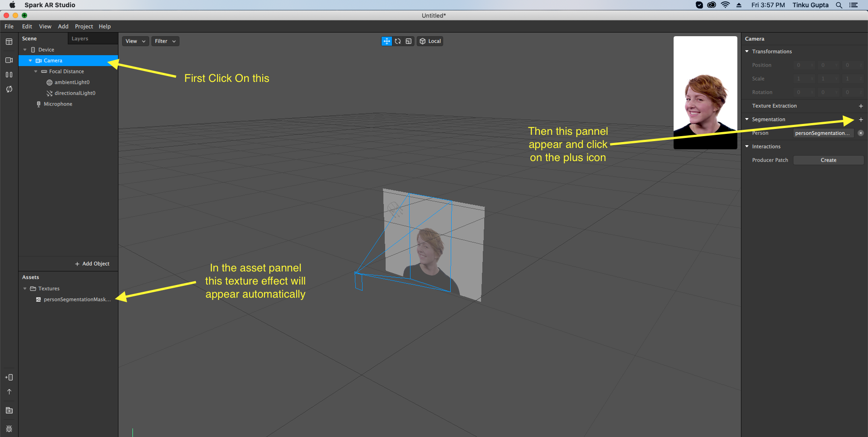Collapse the Focal Distance tree node

point(36,71)
